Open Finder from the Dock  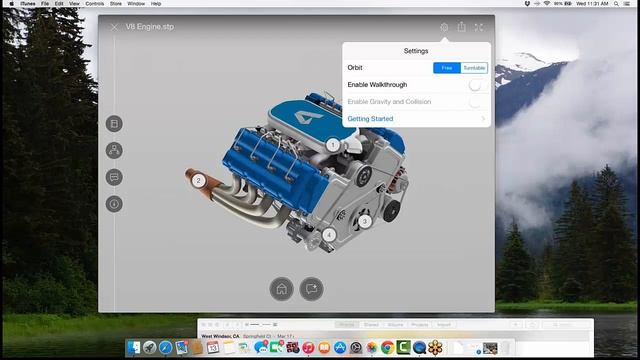point(134,347)
